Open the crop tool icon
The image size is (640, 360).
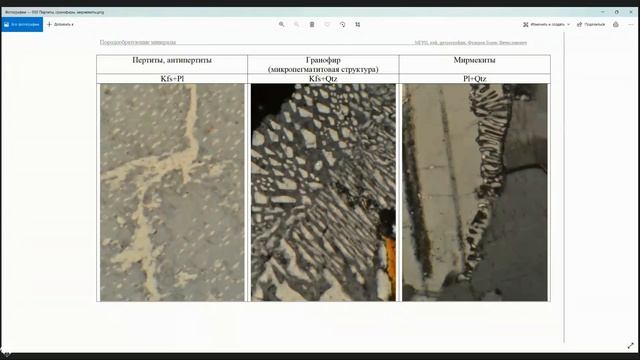[x=358, y=24]
